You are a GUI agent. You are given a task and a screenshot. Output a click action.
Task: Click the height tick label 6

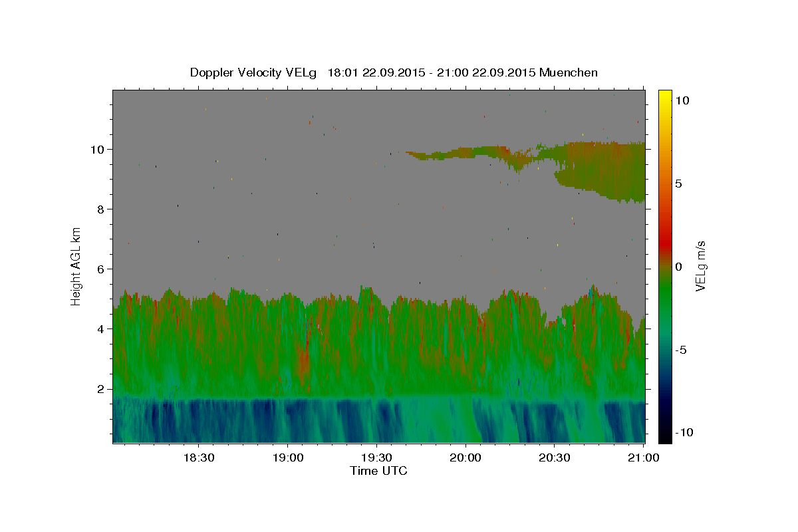(x=100, y=269)
